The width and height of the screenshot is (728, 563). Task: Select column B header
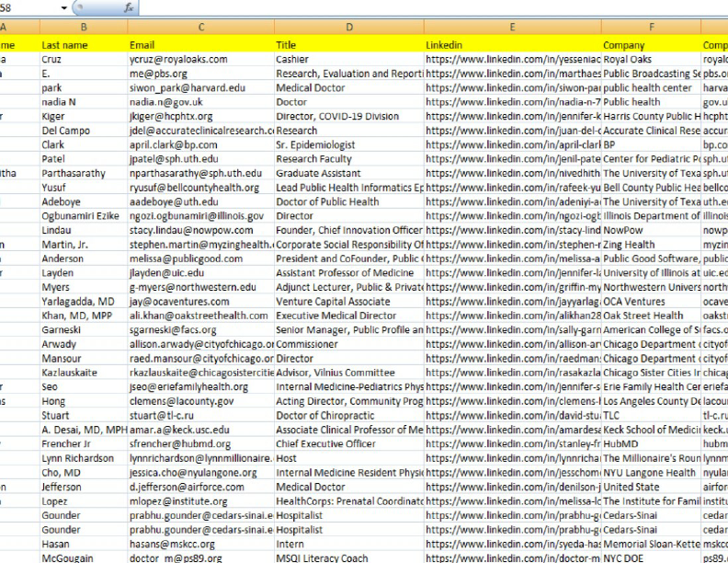click(x=84, y=28)
